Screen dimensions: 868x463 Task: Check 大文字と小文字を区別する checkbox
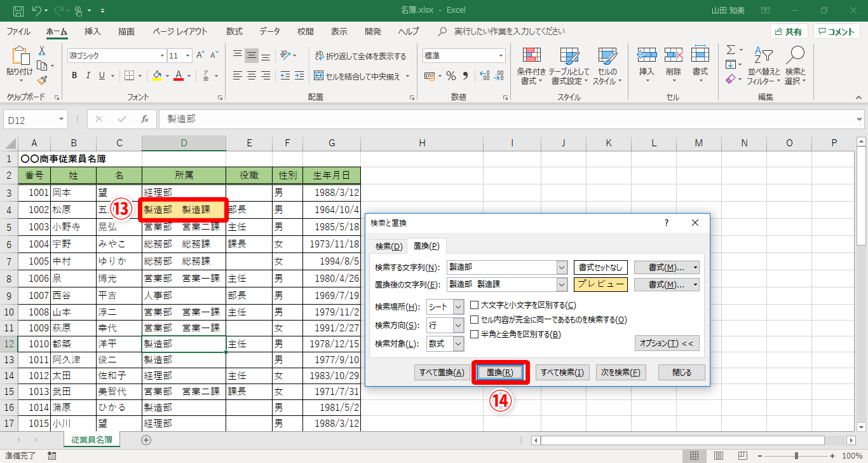point(474,305)
